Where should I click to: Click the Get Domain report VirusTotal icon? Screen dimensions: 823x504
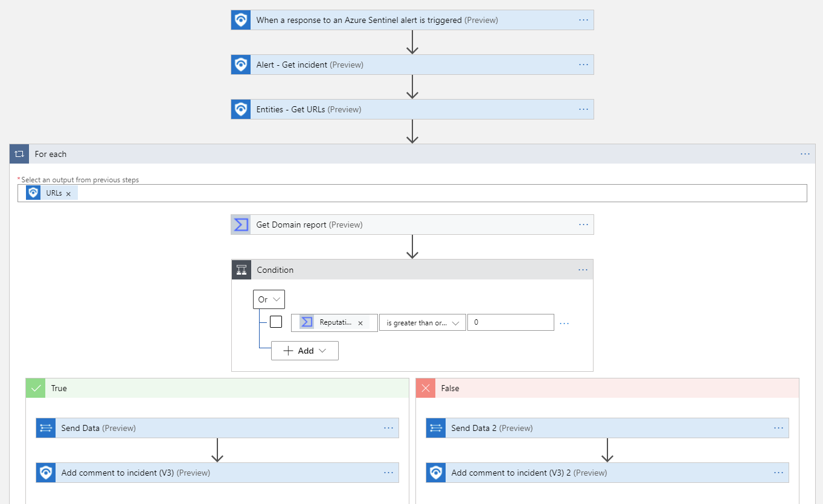241,225
